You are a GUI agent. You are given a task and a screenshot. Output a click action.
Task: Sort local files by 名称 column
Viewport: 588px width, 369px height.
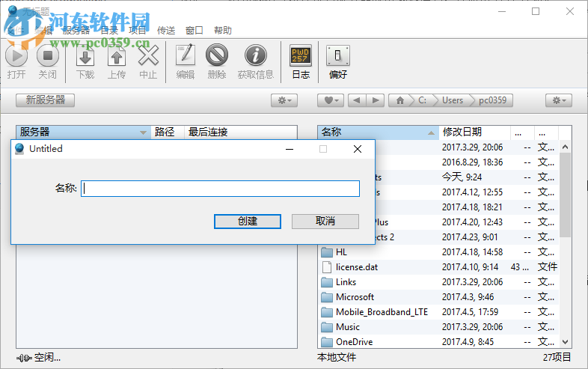[379, 132]
